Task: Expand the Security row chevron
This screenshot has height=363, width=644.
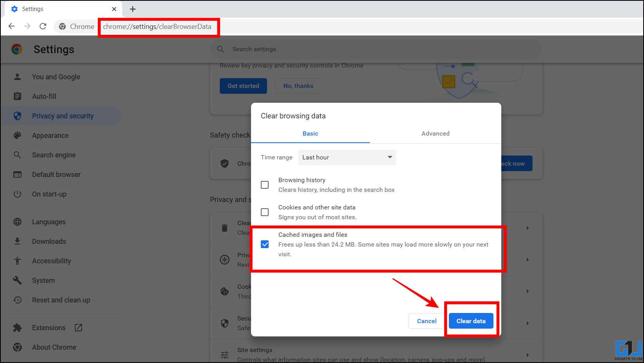Action: tap(527, 323)
